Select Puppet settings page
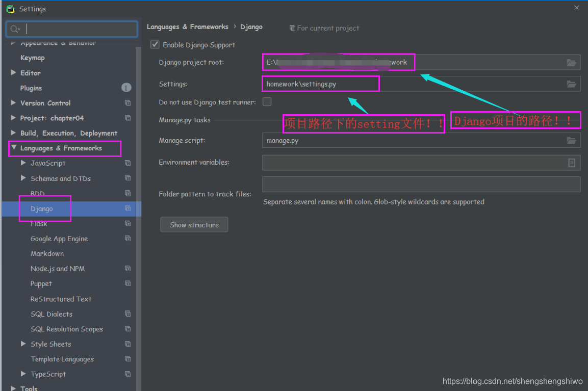The width and height of the screenshot is (588, 391). coord(41,284)
